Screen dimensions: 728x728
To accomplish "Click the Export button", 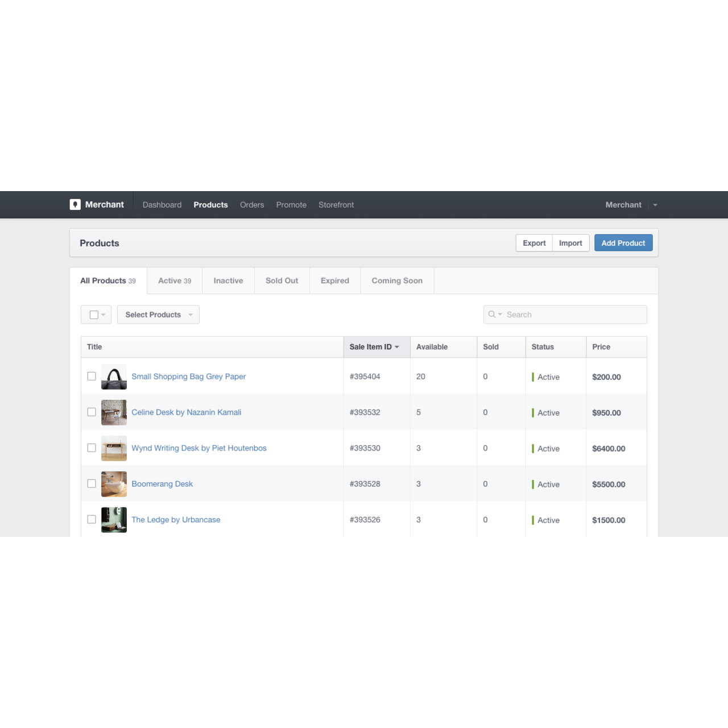I will tap(533, 242).
